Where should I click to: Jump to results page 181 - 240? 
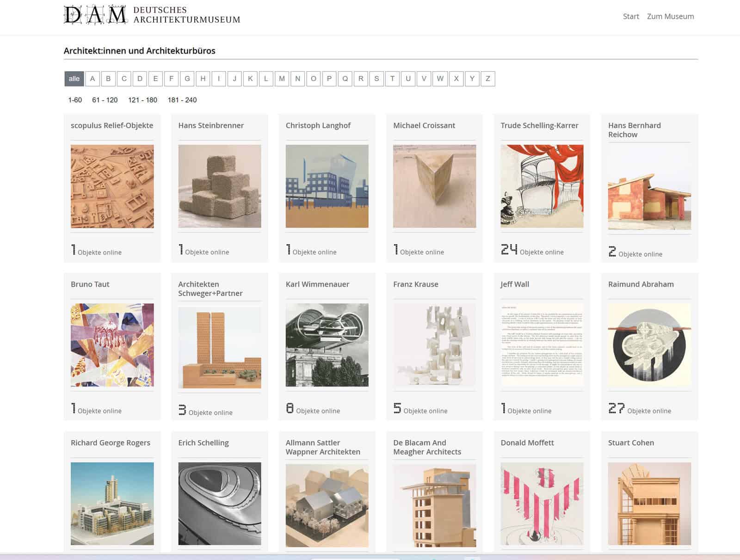pos(182,100)
